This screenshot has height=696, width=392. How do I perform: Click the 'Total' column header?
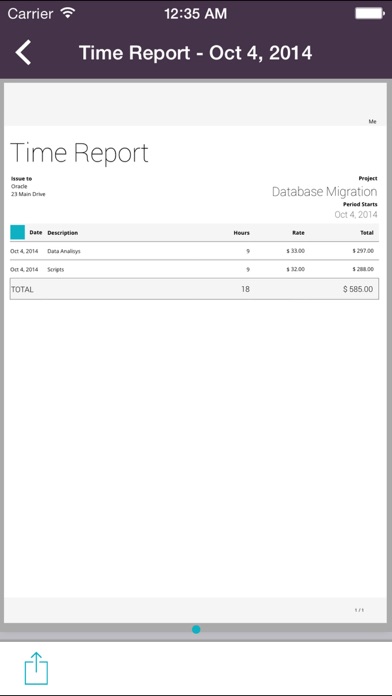[367, 233]
